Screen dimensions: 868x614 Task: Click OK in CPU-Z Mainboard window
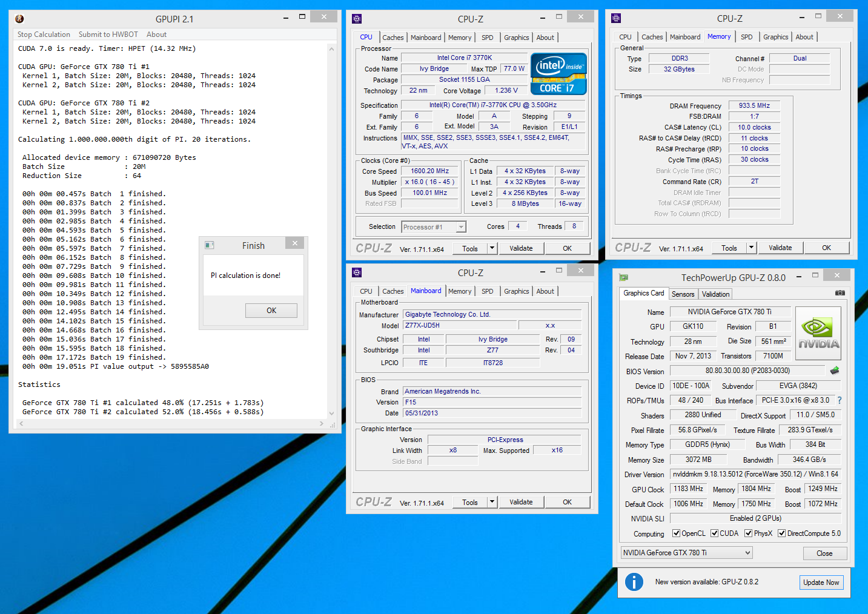point(567,502)
